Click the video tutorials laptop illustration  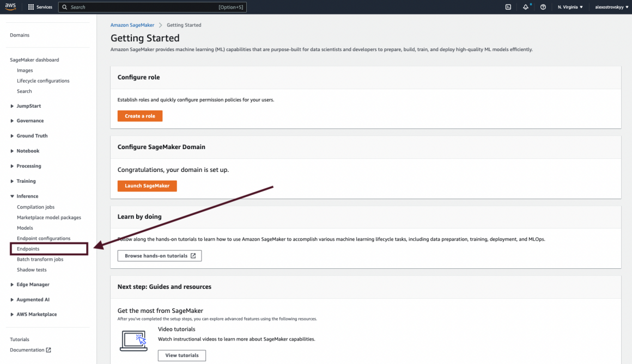click(133, 340)
